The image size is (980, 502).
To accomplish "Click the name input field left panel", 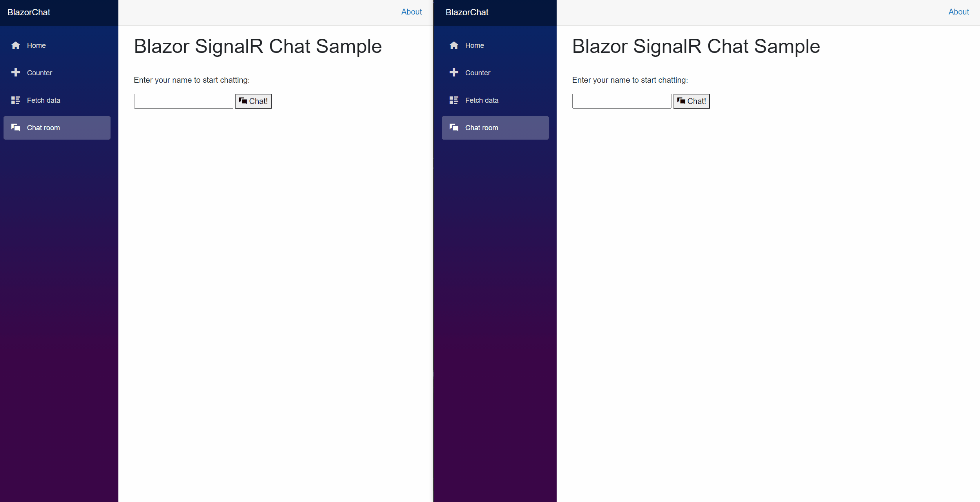I will point(183,100).
